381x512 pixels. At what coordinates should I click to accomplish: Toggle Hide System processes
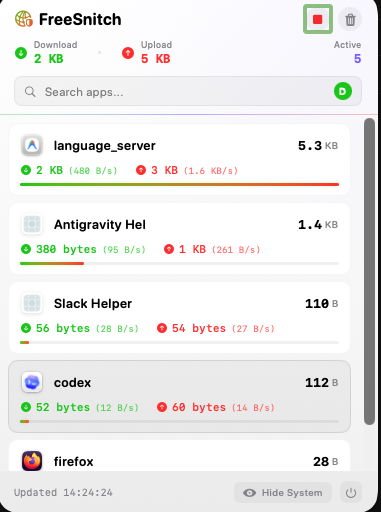(283, 492)
